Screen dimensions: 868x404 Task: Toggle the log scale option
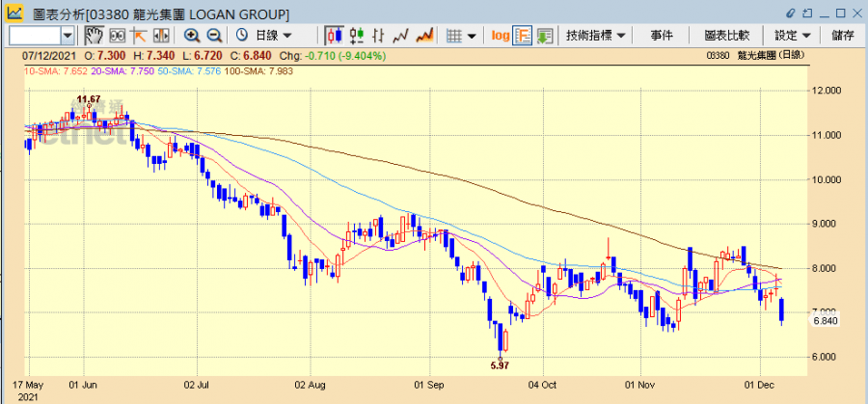pyautogui.click(x=500, y=35)
